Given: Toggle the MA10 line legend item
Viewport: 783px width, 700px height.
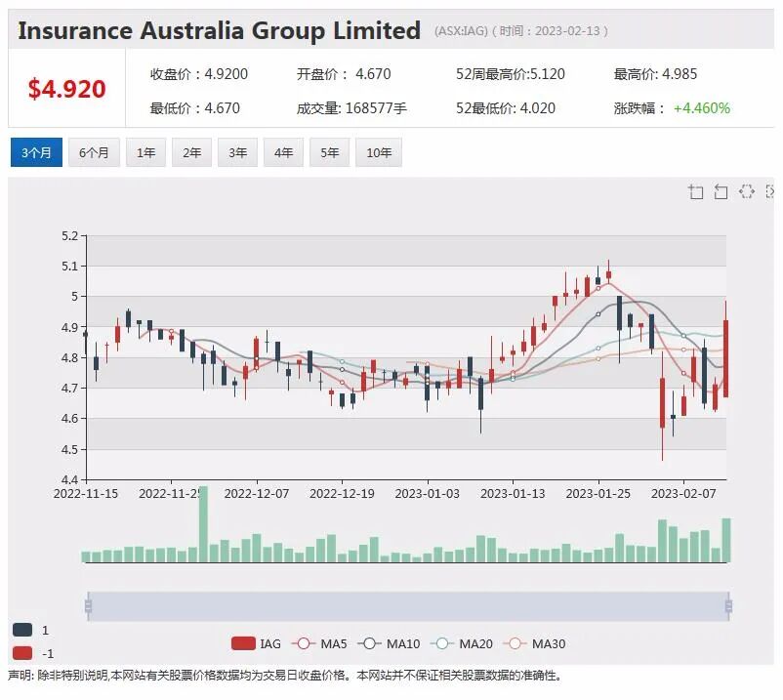Looking at the screenshot, I should (389, 643).
